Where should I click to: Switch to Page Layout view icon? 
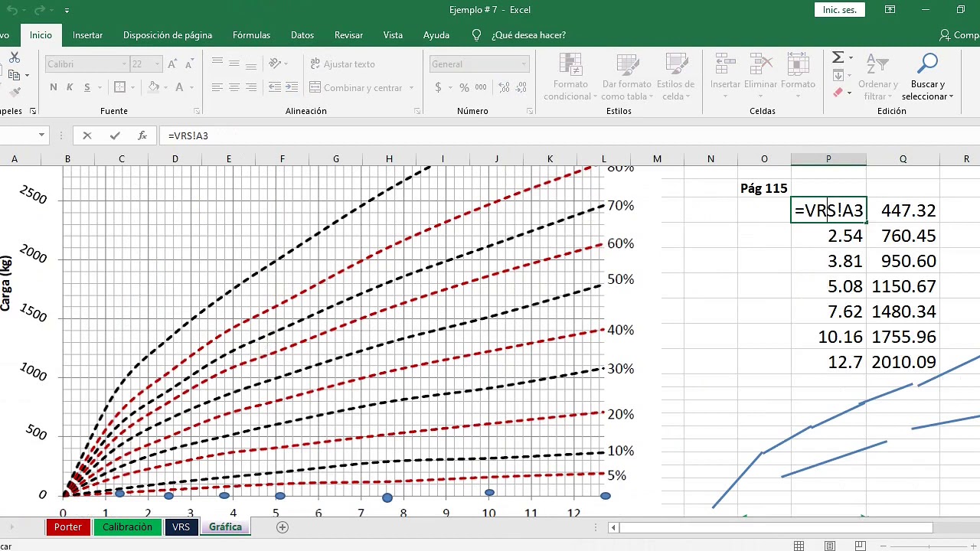click(x=829, y=546)
